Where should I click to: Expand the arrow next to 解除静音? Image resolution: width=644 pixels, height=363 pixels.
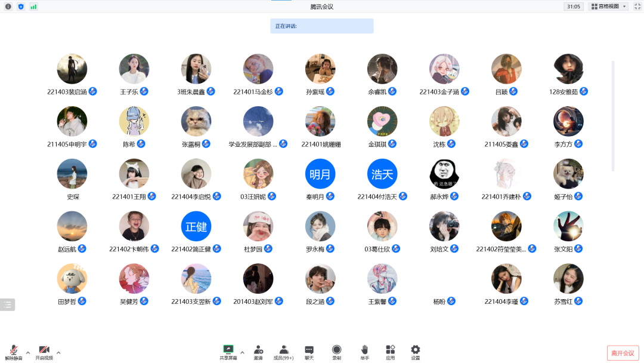pos(28,352)
